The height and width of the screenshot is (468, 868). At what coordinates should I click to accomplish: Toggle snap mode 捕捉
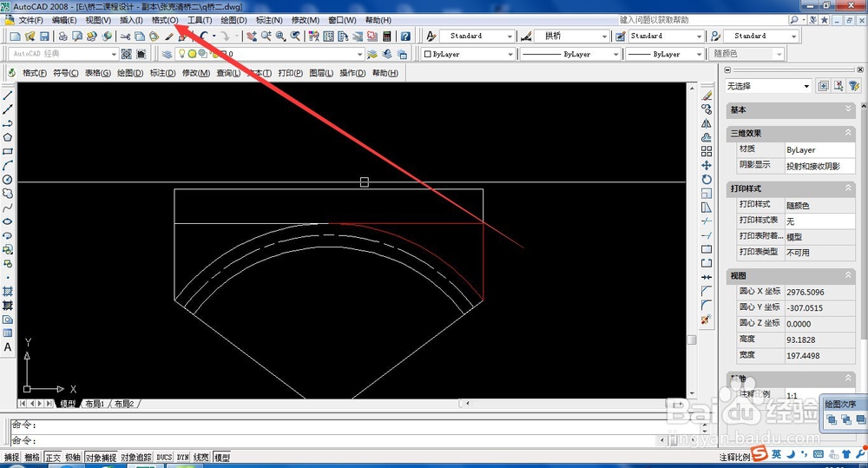11,458
